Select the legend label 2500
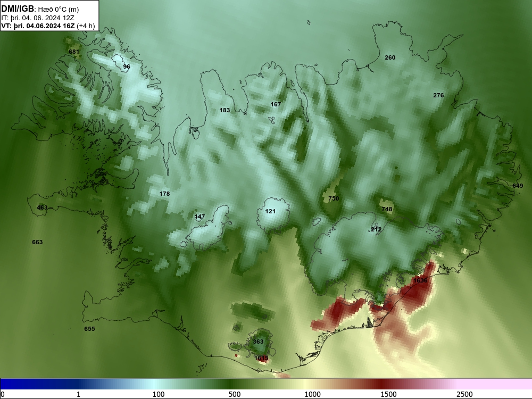This screenshot has width=532, height=399. coord(464,394)
